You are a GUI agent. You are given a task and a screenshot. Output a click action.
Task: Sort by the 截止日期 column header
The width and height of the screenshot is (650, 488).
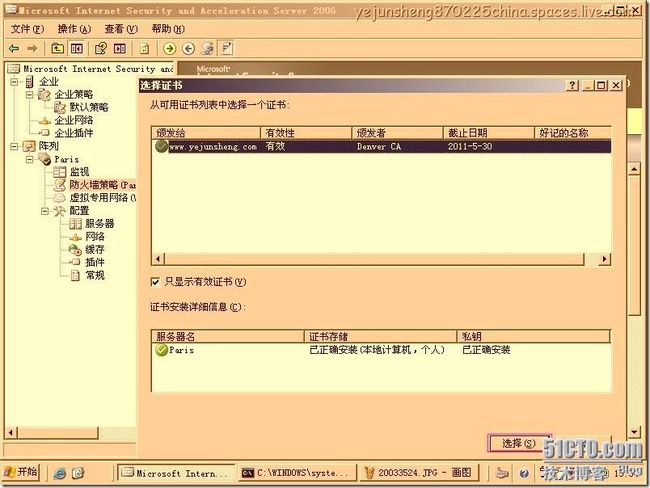(x=488, y=133)
